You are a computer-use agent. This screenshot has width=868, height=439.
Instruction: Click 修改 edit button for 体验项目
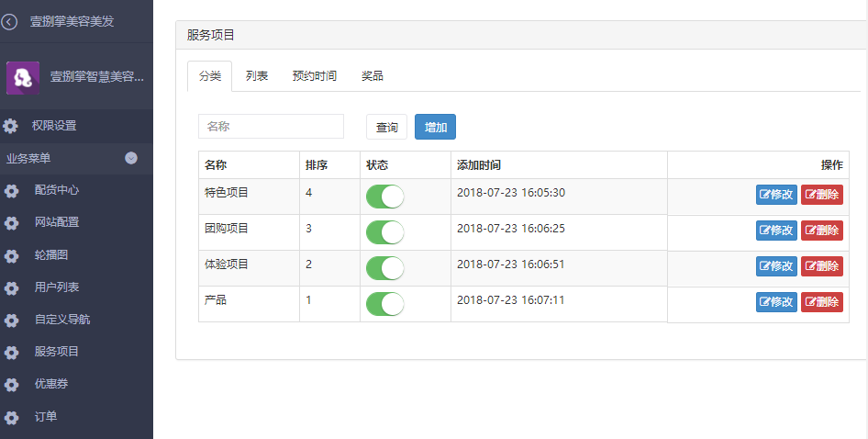(776, 266)
